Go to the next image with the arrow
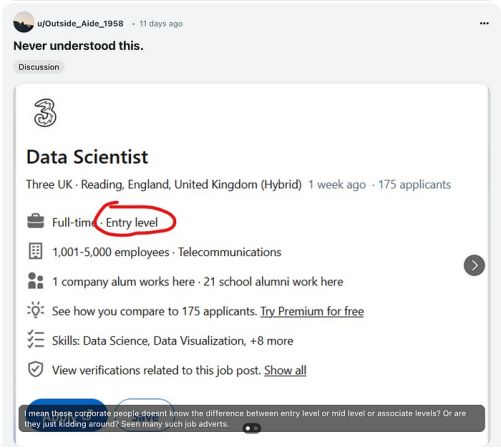 pyautogui.click(x=474, y=265)
